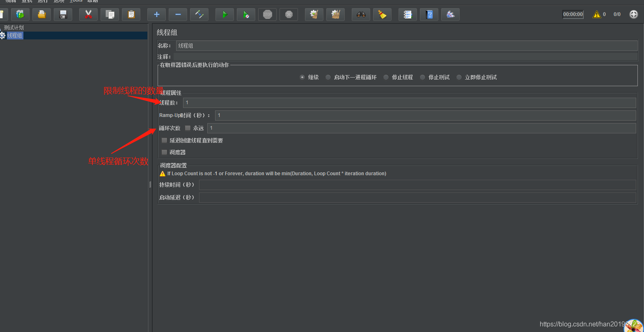The image size is (644, 332).
Task: Shut down threads with the X circle icon
Action: (289, 14)
